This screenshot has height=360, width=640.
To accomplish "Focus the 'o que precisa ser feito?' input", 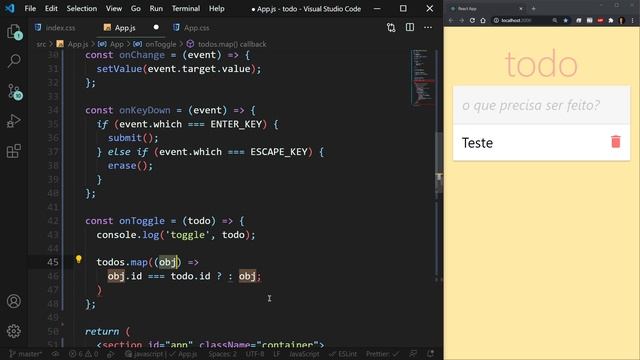I will pyautogui.click(x=542, y=105).
